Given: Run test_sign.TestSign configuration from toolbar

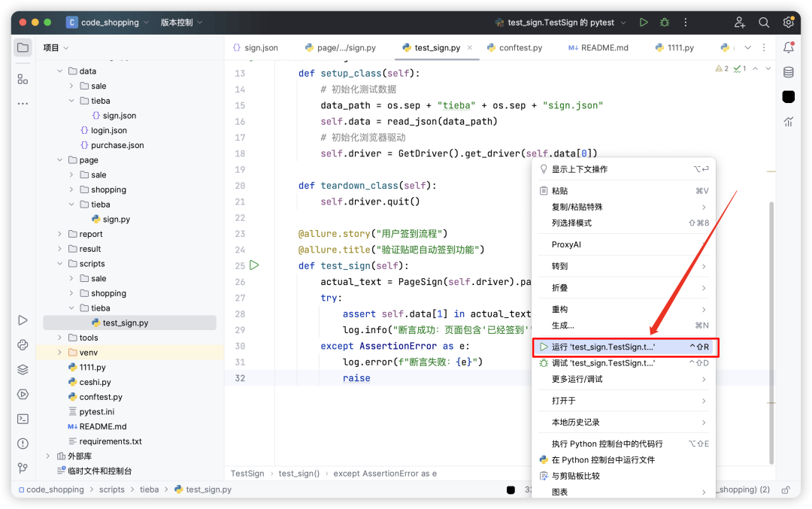Looking at the screenshot, I should click(643, 23).
